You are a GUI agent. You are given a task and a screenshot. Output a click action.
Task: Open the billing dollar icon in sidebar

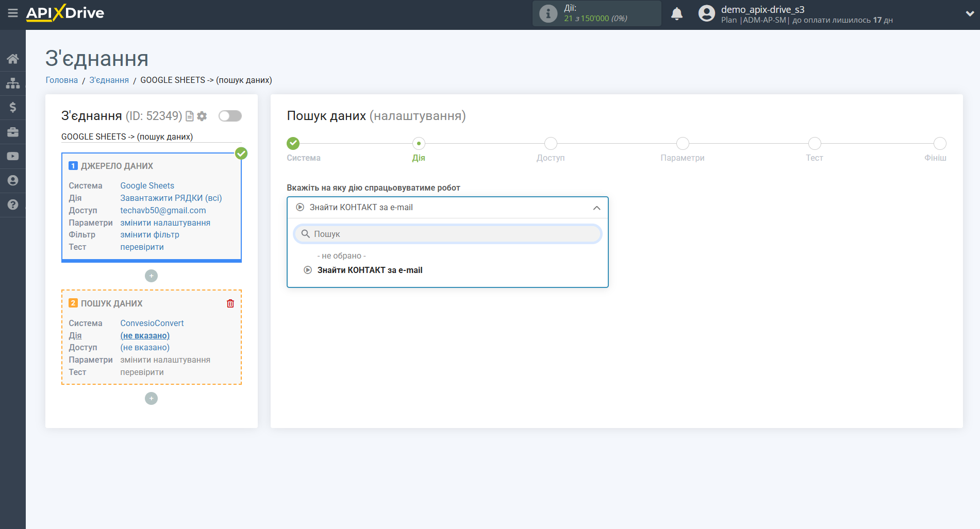pos(13,107)
